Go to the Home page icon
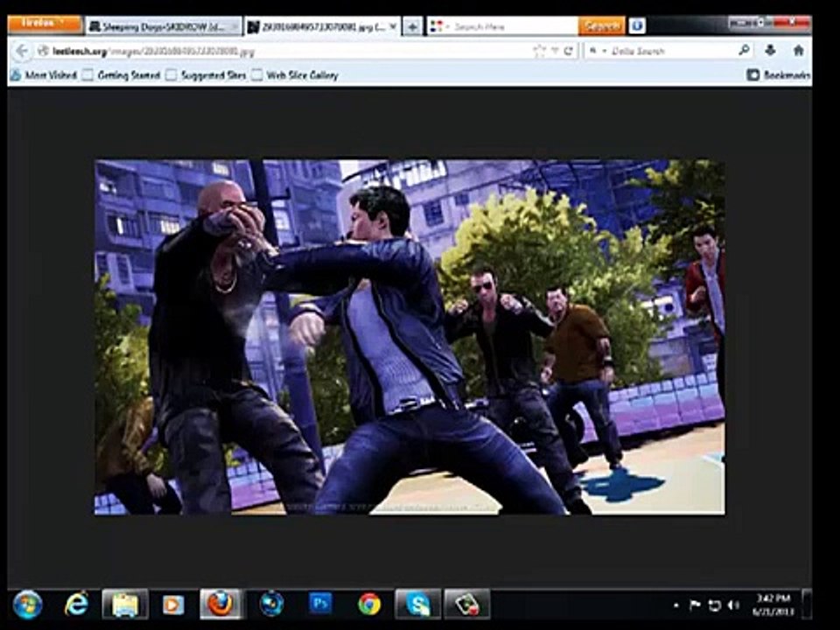Screen dimensions: 840x630 (x=798, y=51)
